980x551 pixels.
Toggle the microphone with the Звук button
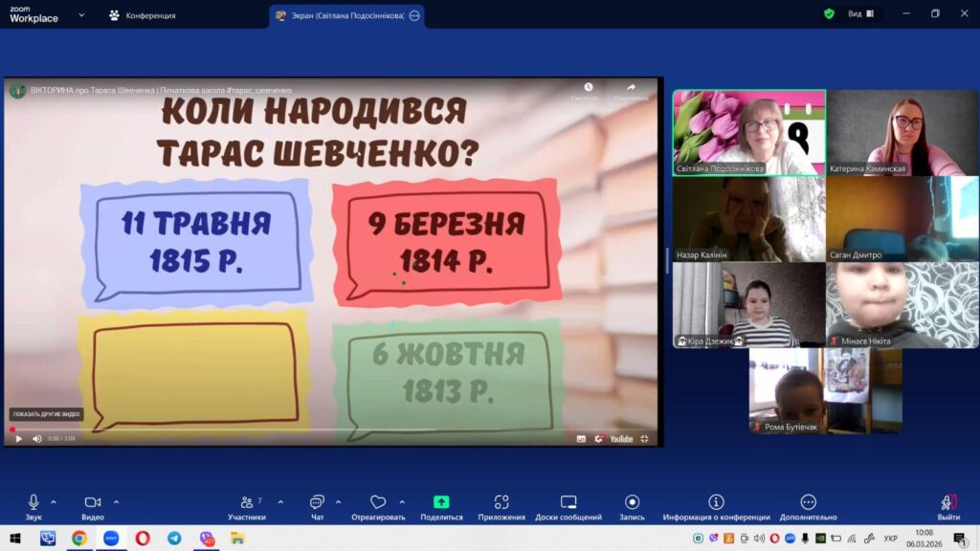pyautogui.click(x=33, y=502)
